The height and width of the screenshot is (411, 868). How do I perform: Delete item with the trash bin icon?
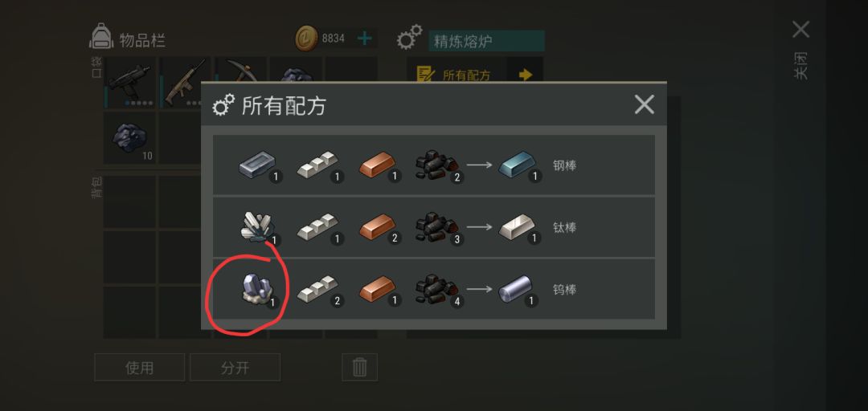coord(360,368)
